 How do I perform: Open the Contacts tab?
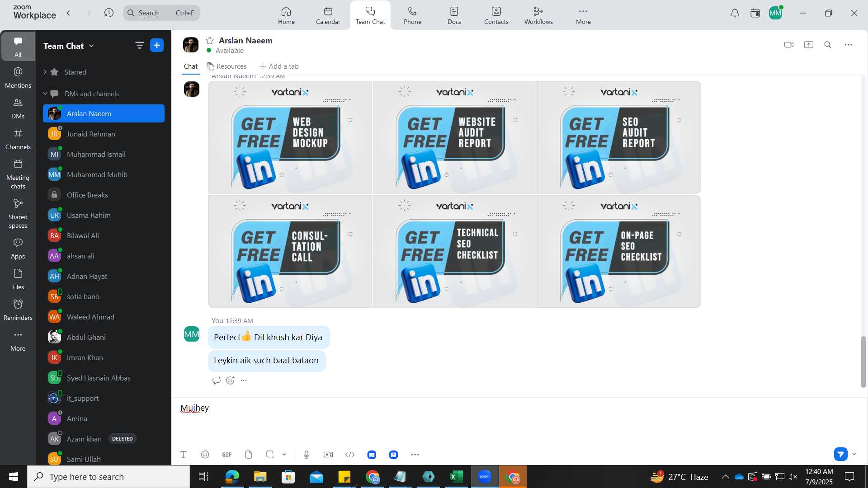tap(496, 15)
